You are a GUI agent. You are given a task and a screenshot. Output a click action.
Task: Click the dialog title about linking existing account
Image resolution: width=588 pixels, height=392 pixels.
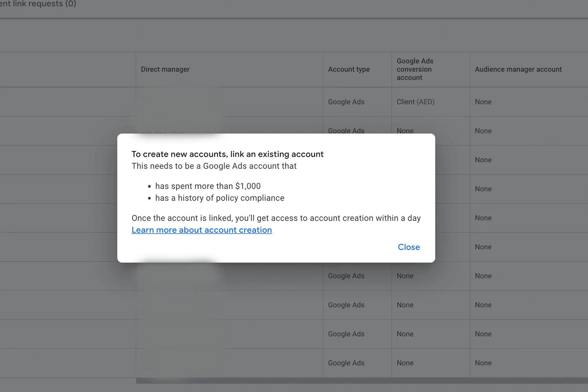coord(227,154)
